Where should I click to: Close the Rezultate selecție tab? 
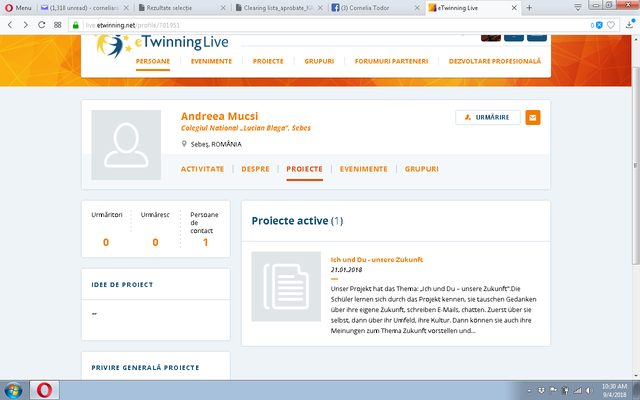click(x=223, y=8)
